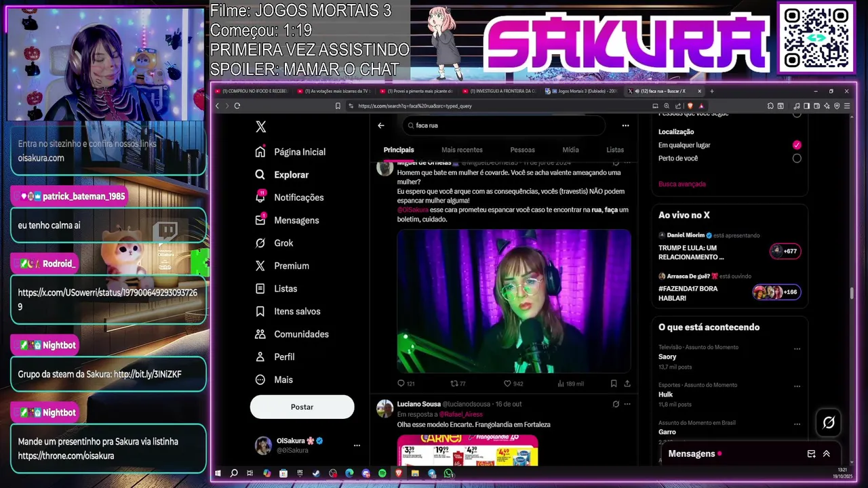
Task: Open the Notificações bell icon
Action: tap(260, 197)
